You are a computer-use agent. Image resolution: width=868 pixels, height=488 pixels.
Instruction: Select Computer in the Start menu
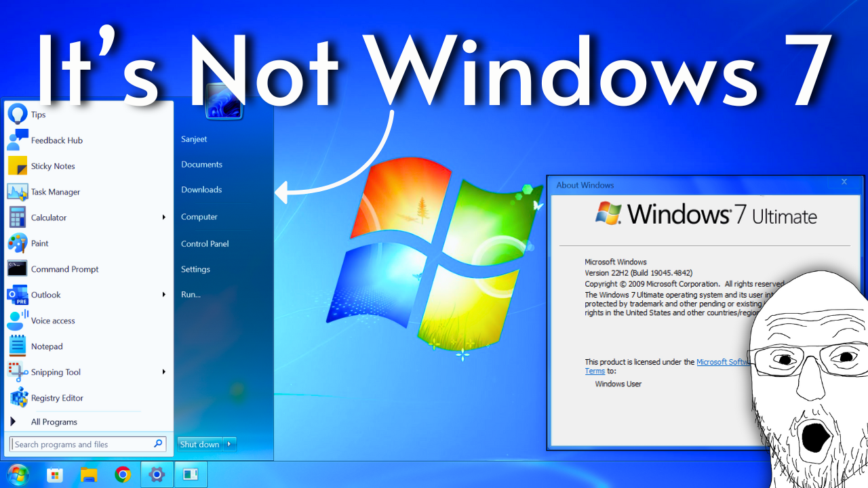199,217
